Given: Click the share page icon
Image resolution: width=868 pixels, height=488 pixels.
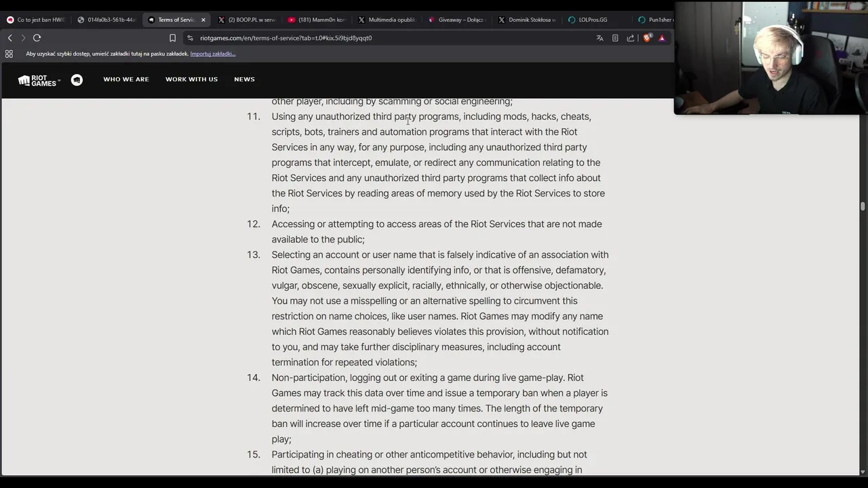Looking at the screenshot, I should pos(631,38).
